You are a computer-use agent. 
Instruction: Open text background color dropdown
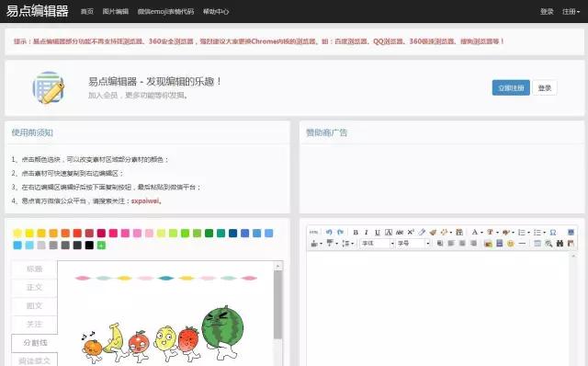pyautogui.click(x=513, y=233)
